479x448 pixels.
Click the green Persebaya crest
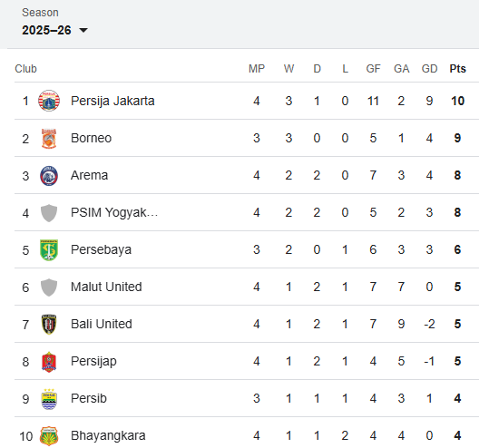coord(49,250)
